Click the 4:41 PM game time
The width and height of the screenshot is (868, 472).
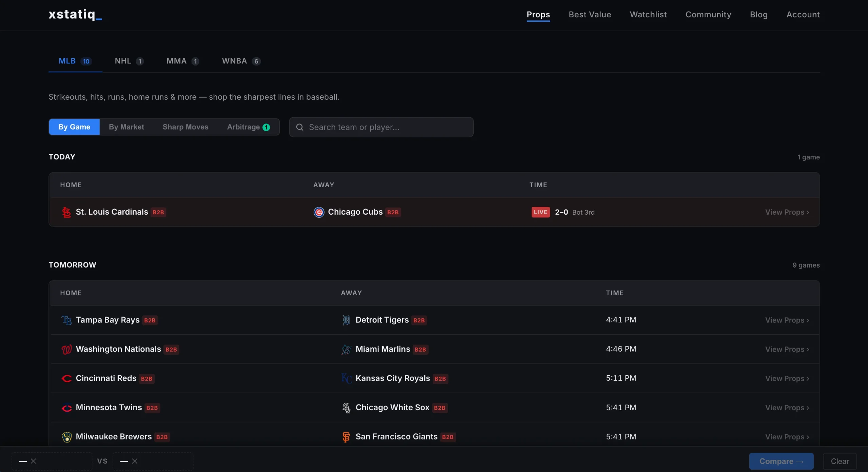pos(621,320)
